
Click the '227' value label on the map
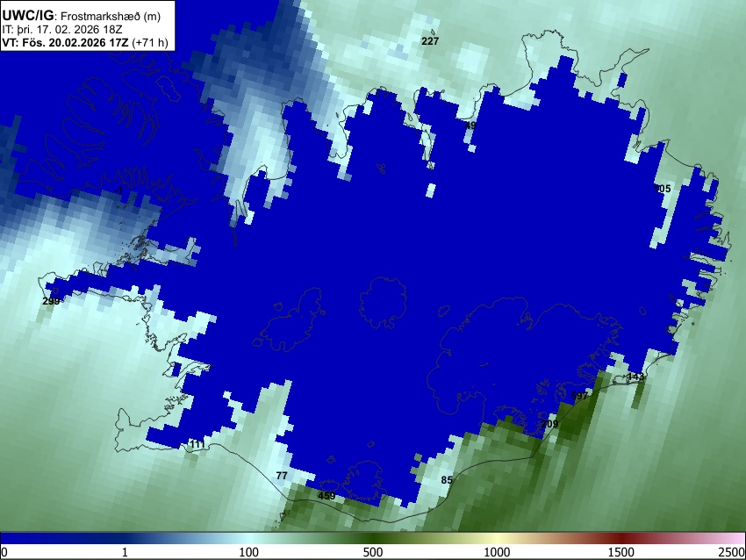430,41
